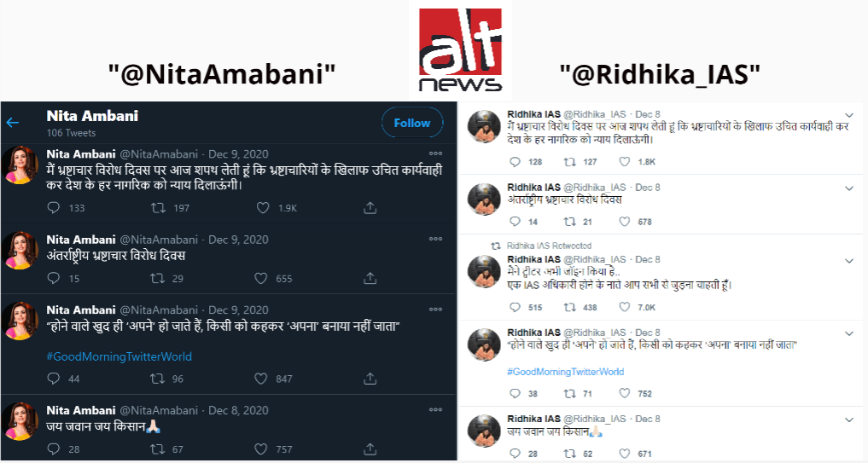
Task: Click the Ridhika IAS avatar on the first tweet
Action: [484, 126]
